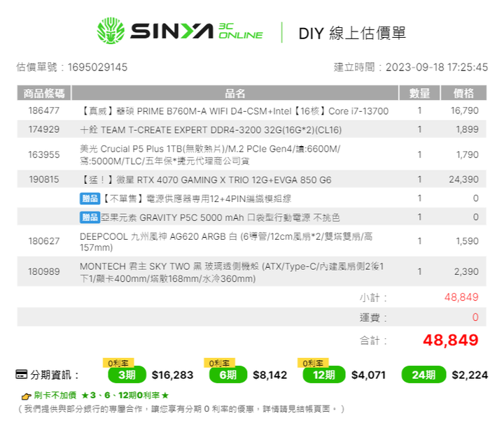Click the 電源供應器專用12+4PIN gift item name
The width and height of the screenshot is (504, 430).
point(197,199)
